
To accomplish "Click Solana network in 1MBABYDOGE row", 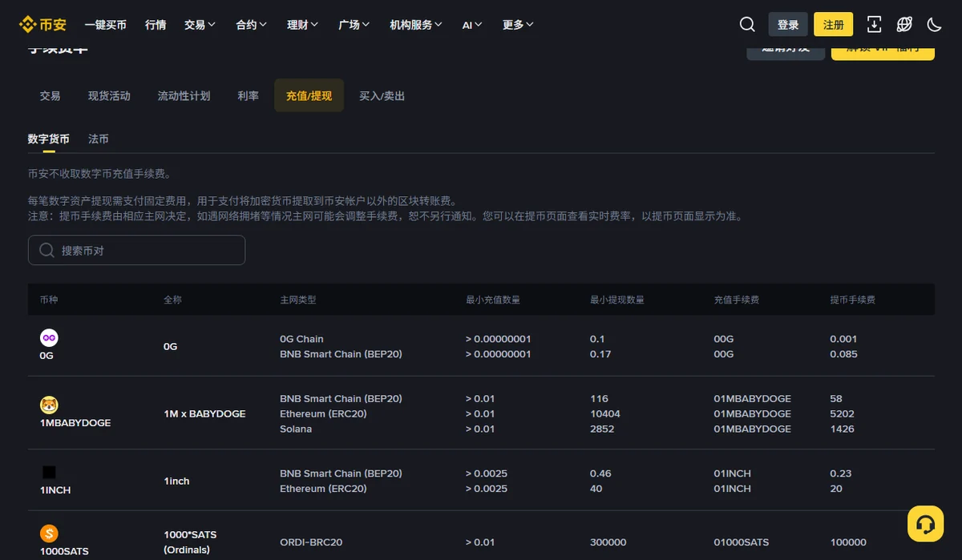I will point(296,429).
